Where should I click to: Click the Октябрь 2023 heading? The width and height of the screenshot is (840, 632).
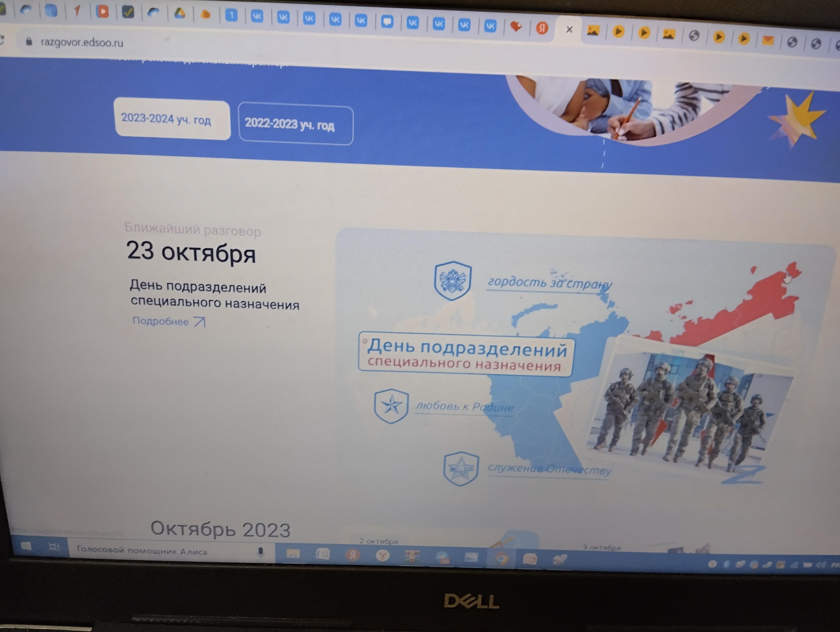coord(221,529)
